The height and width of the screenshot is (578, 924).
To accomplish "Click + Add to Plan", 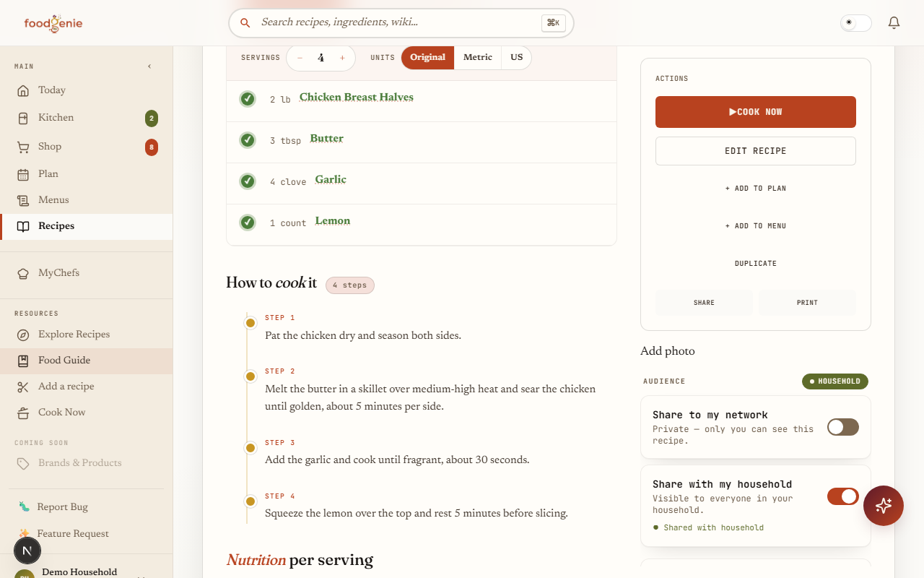I will pos(756,189).
